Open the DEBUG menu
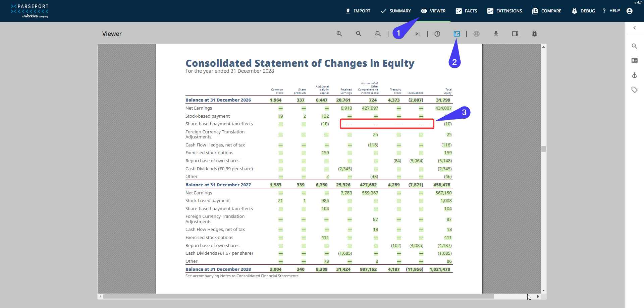The image size is (644, 308). coord(583,11)
